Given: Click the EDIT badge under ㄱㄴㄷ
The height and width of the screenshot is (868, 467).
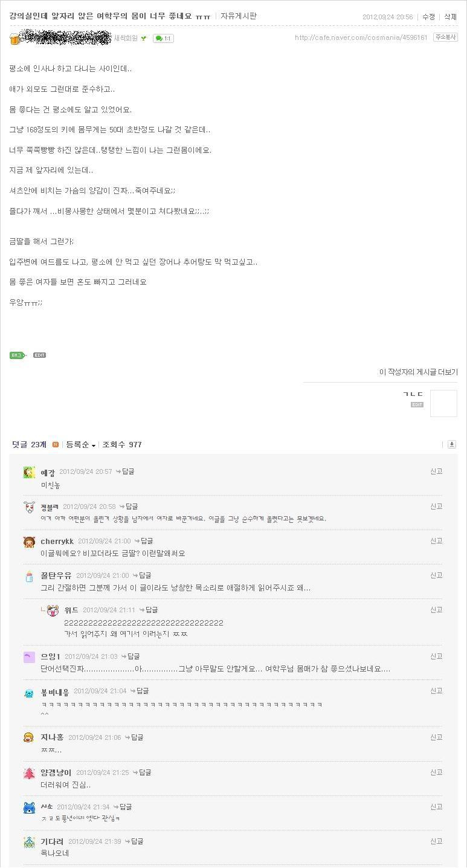Looking at the screenshot, I should pyautogui.click(x=417, y=404).
